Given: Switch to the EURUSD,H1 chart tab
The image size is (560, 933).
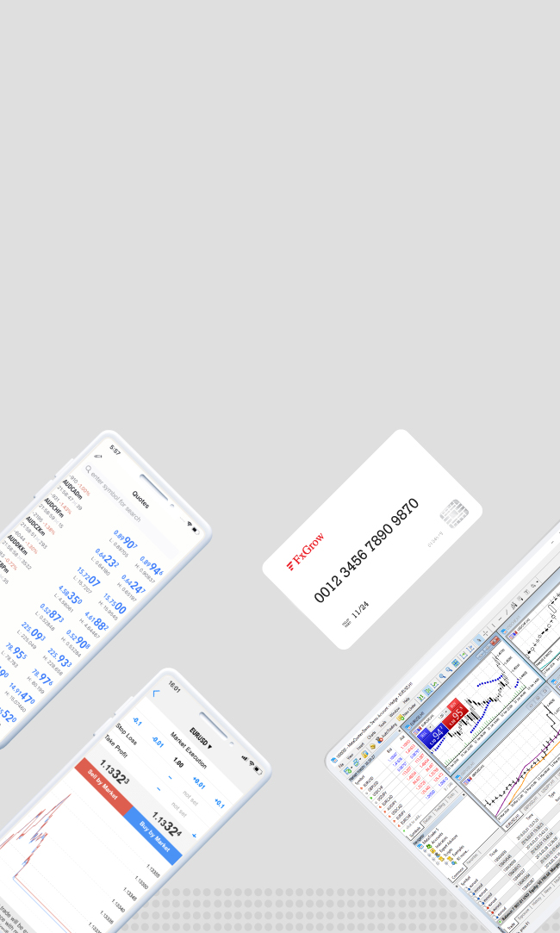Looking at the screenshot, I should pyautogui.click(x=512, y=821).
